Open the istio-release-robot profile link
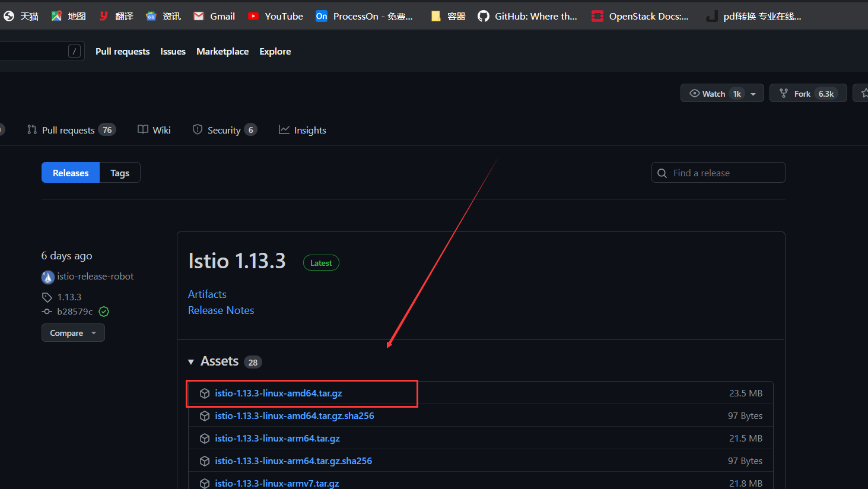 (96, 277)
